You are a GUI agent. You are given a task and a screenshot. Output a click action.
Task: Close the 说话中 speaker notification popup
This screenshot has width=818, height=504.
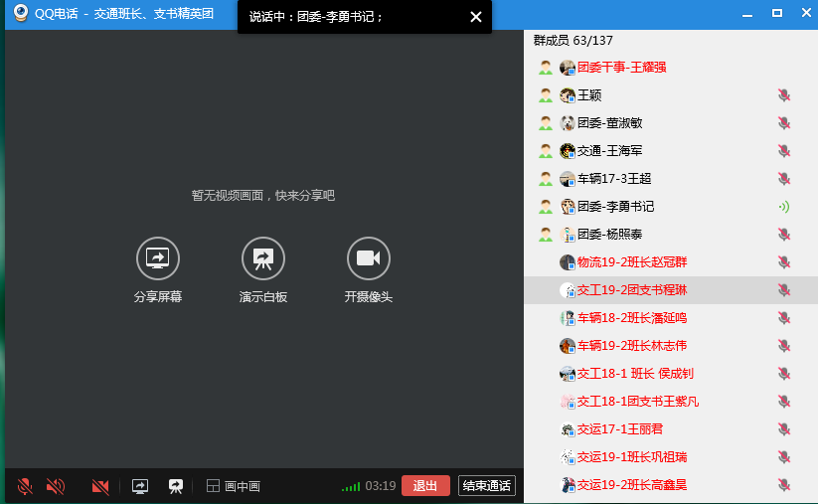[x=476, y=17]
